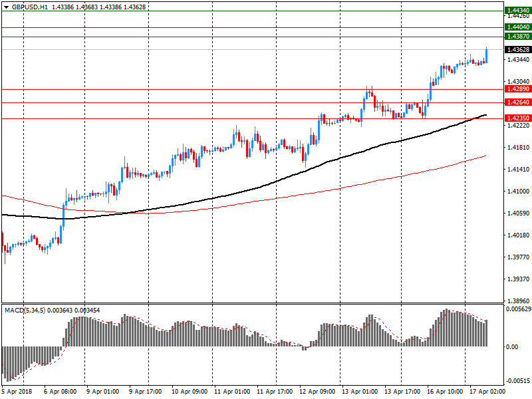Select the red 1.42640 level label

pos(518,102)
